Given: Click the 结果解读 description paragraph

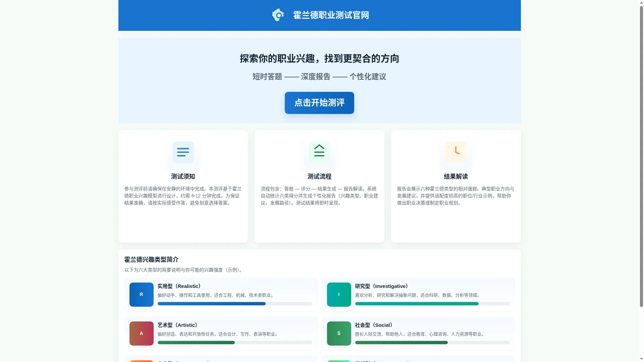Looking at the screenshot, I should (x=456, y=196).
